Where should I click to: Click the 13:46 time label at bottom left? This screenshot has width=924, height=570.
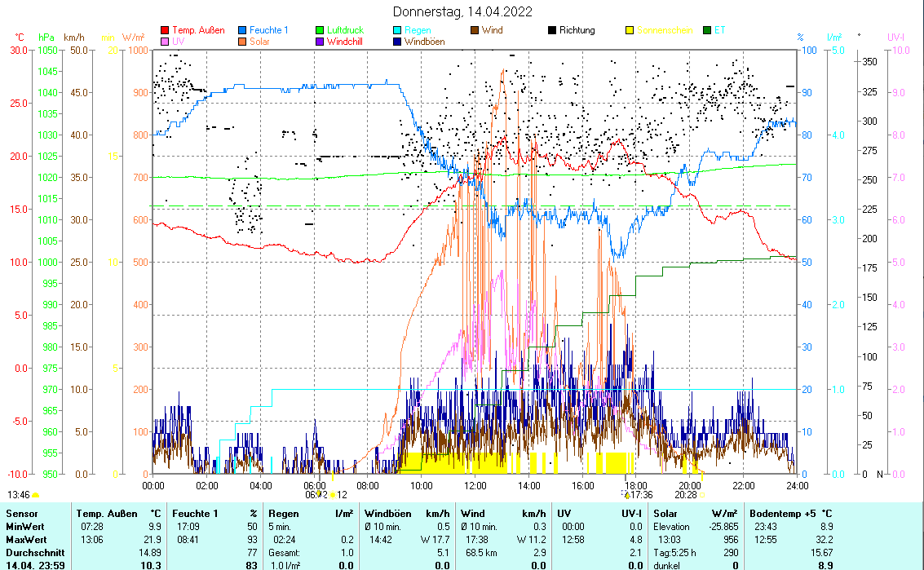(20, 494)
